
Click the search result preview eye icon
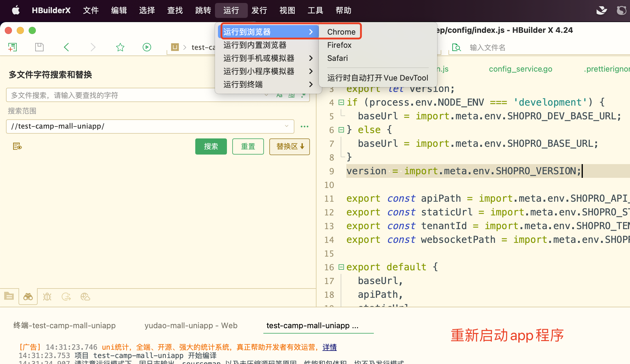coord(17,146)
